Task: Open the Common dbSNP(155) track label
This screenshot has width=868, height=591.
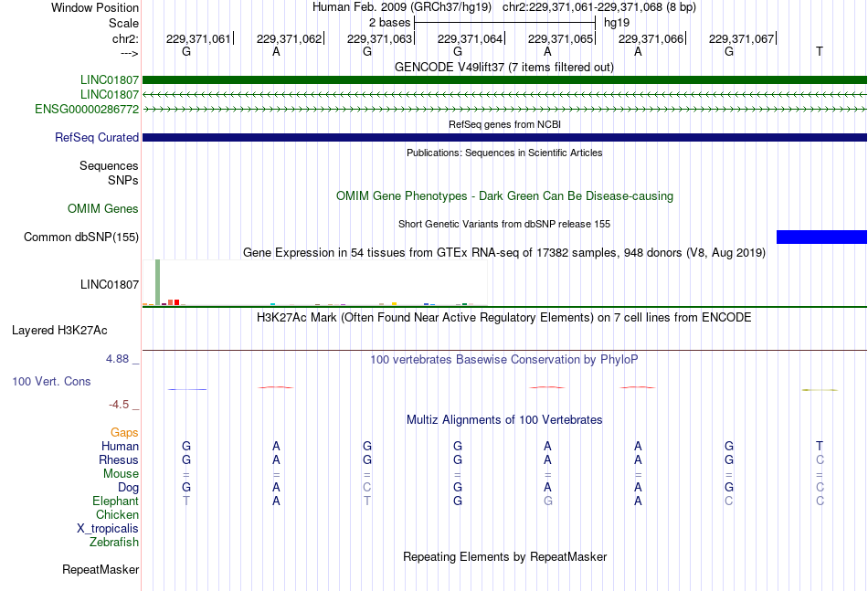Action: coord(81,237)
